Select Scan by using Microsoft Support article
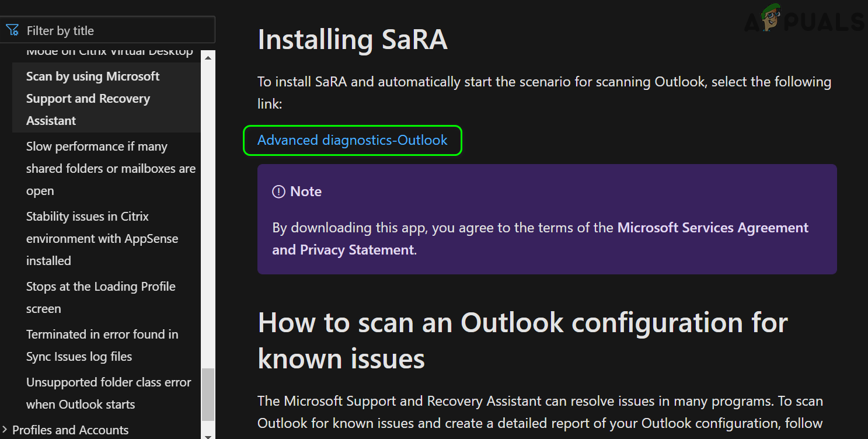 pyautogui.click(x=93, y=99)
